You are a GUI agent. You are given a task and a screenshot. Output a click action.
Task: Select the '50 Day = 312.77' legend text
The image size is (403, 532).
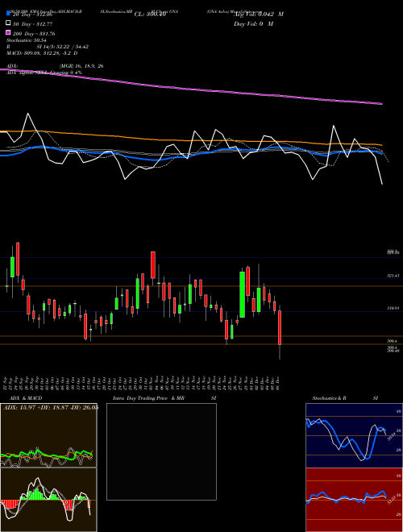coord(32,24)
